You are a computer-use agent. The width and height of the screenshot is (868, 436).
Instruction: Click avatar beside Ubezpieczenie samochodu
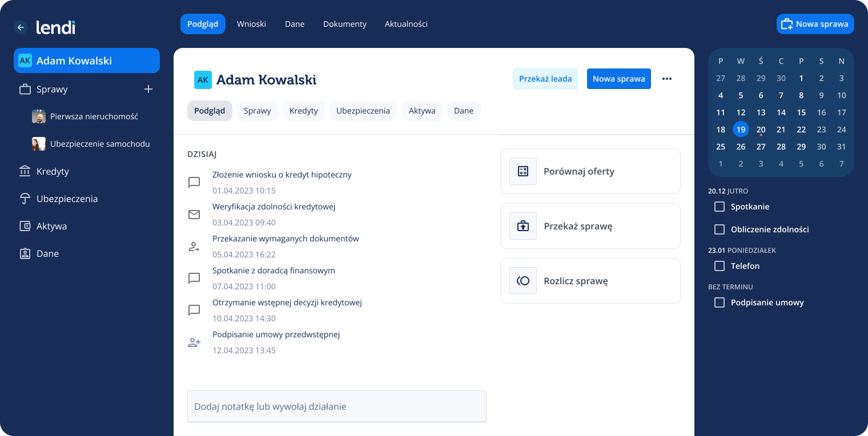point(39,144)
